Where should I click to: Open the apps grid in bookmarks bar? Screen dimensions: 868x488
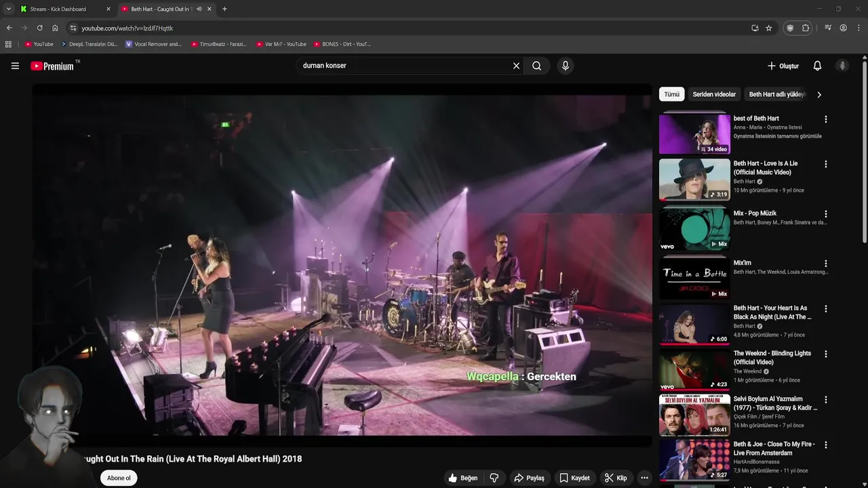(8, 44)
